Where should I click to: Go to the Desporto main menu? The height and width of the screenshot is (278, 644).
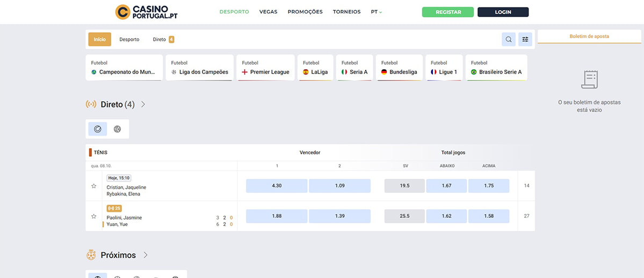pyautogui.click(x=234, y=12)
